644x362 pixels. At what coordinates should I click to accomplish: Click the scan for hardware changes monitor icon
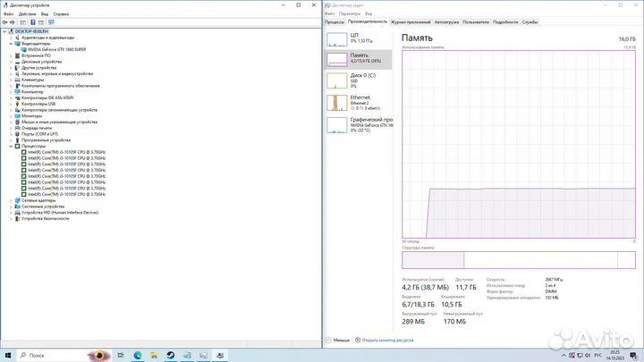tap(51, 22)
